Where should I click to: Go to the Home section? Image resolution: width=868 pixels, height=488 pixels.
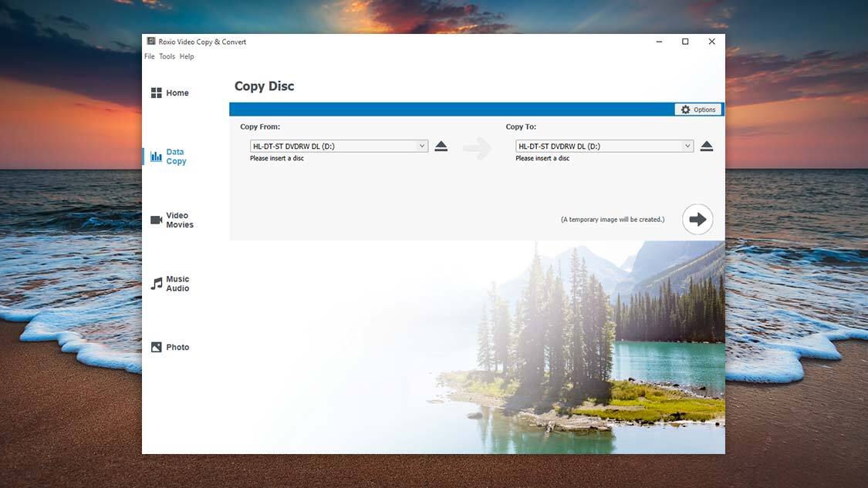[x=170, y=93]
